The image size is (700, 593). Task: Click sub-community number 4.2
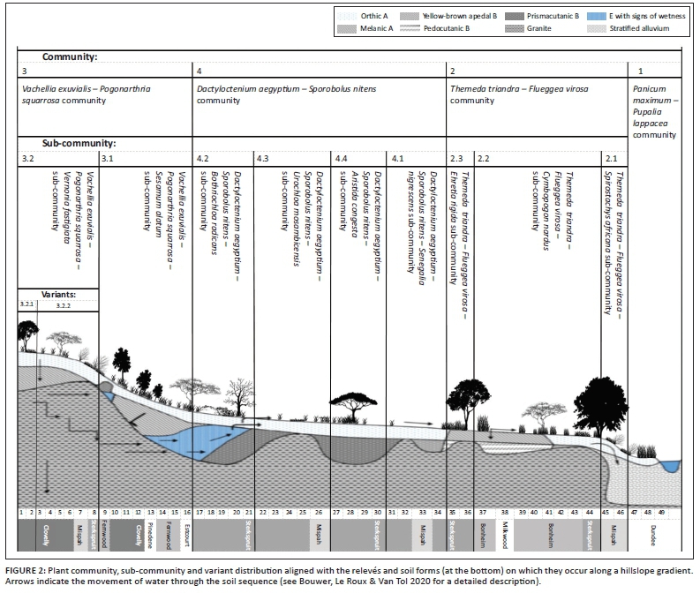pyautogui.click(x=202, y=158)
